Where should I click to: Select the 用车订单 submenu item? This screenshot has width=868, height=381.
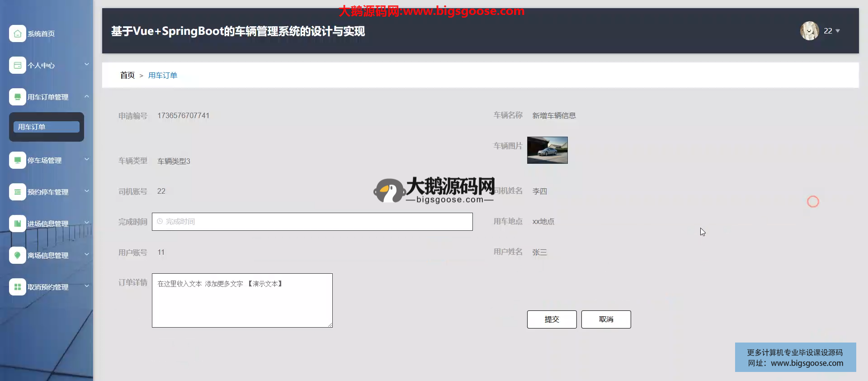[x=46, y=127]
